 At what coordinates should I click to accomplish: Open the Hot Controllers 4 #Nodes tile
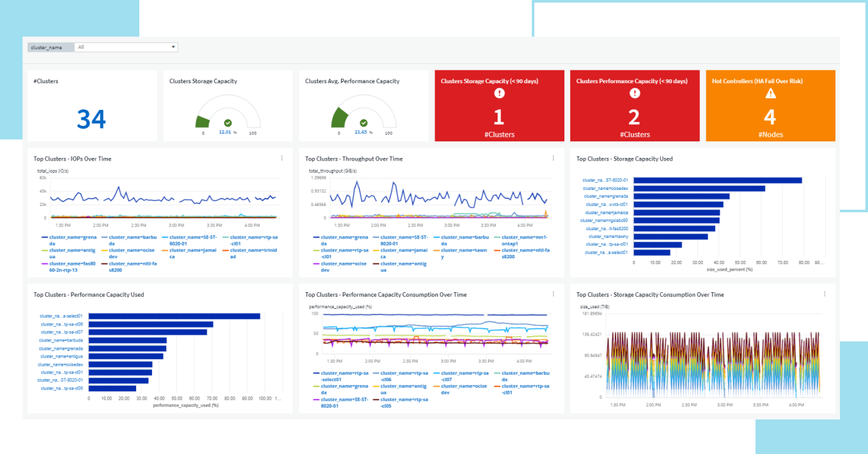(770, 118)
